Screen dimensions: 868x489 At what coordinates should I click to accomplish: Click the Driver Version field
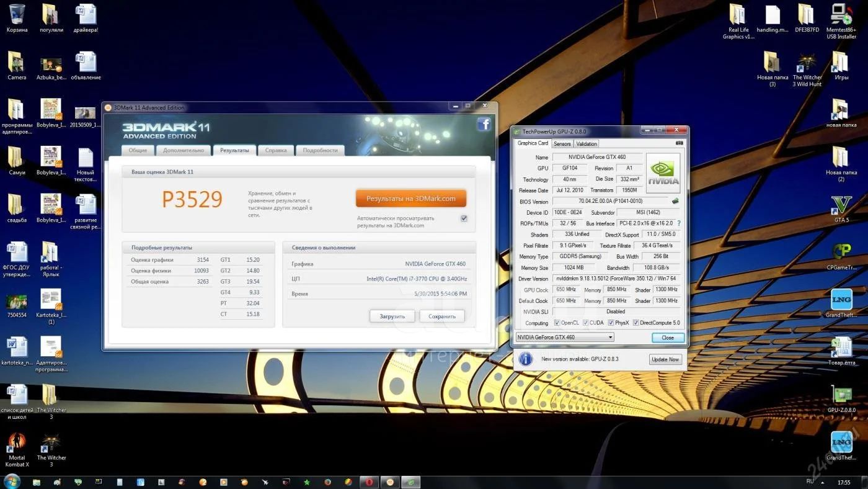[x=616, y=279]
